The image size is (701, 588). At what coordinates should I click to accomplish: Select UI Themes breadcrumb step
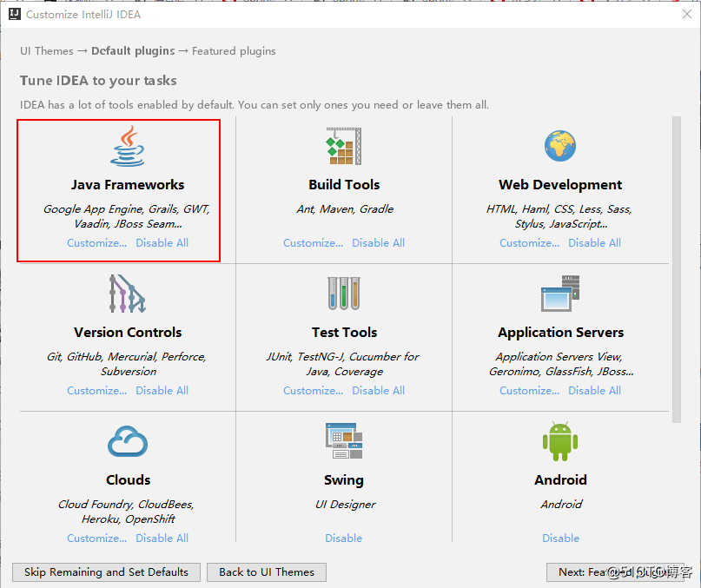click(x=47, y=51)
